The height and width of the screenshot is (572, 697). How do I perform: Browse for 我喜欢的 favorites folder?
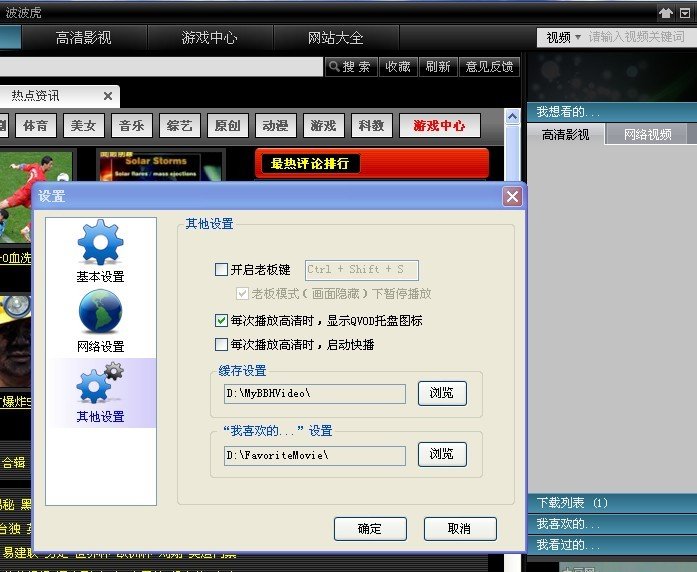[x=442, y=454]
